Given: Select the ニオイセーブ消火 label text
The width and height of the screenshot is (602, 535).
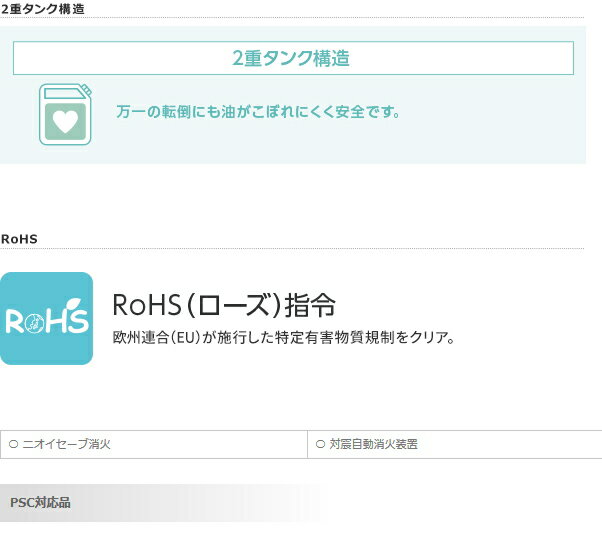Looking at the screenshot, I should pos(67,443).
